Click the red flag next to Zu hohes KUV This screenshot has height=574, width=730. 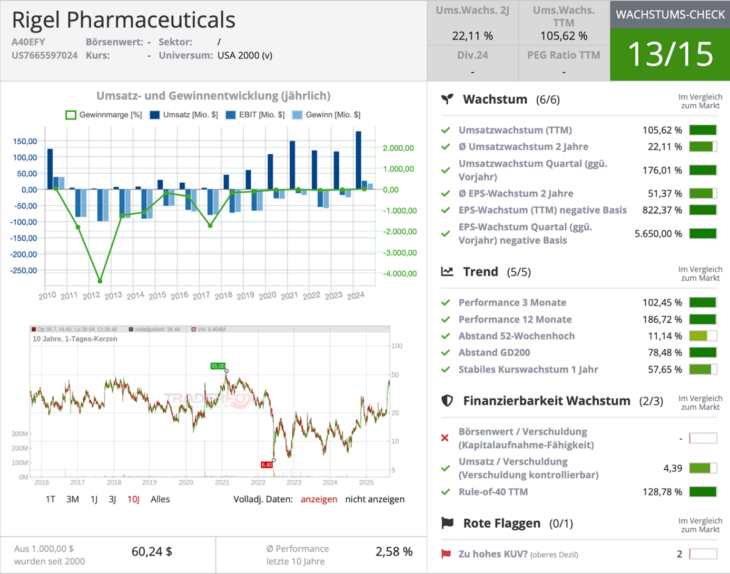tap(446, 554)
